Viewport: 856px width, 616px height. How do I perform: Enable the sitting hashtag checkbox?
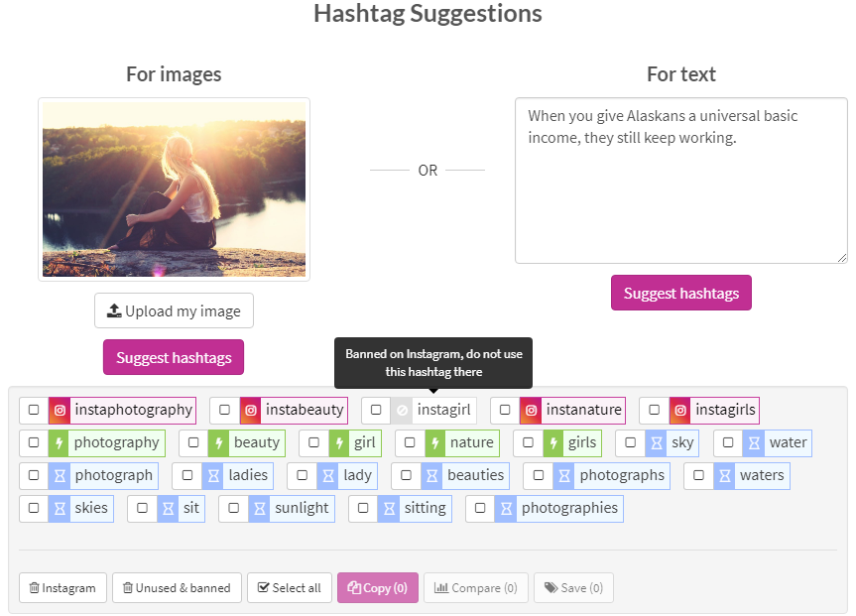tap(363, 508)
